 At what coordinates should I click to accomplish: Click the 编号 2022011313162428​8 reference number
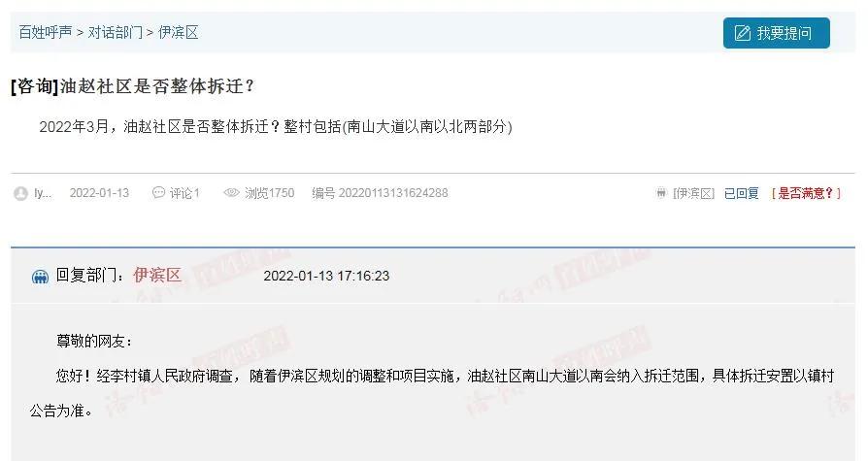380,193
